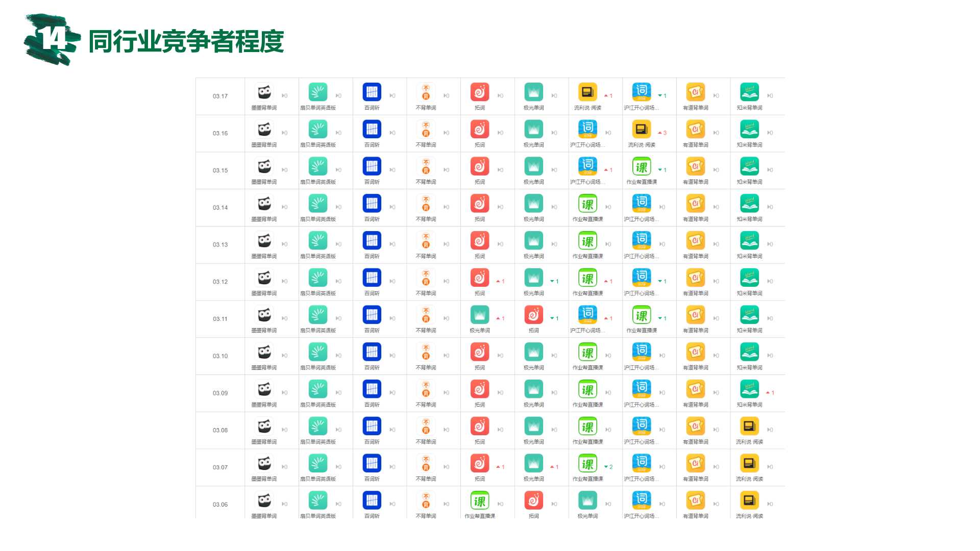Click the slide title 同行业竞争者程度
980x551 pixels.
[x=186, y=42]
